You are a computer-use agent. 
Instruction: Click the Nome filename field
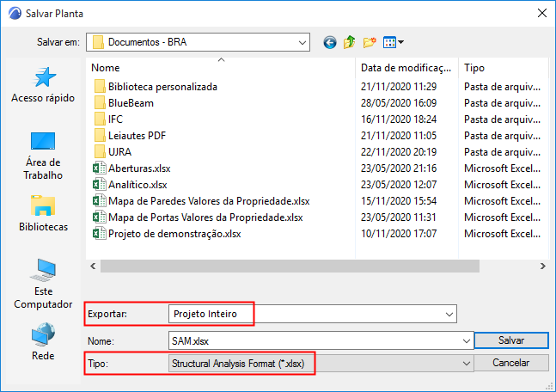318,341
